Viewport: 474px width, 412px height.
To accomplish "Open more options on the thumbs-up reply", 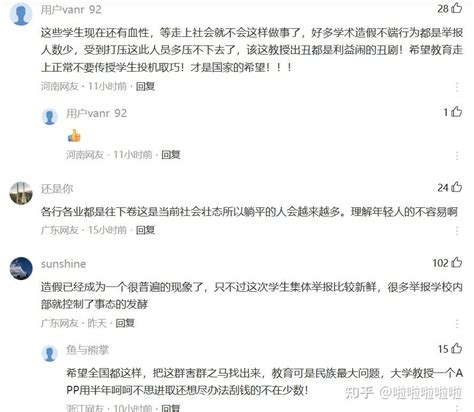I will tap(457, 156).
